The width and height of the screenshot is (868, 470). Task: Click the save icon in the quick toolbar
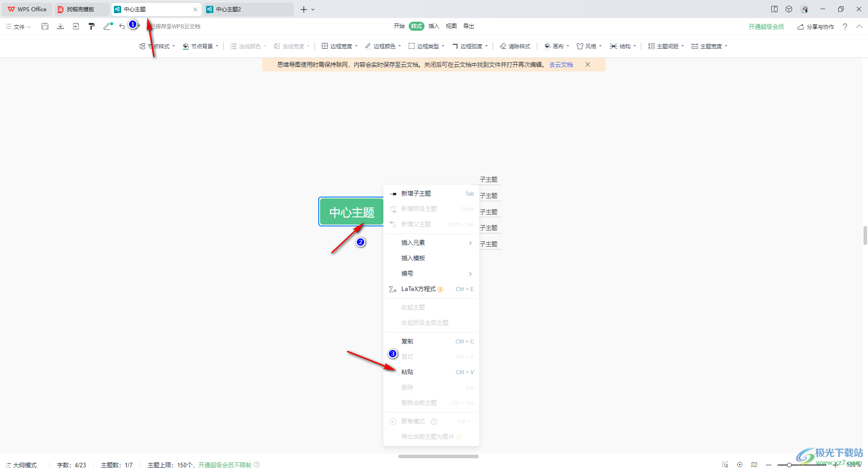[x=45, y=26]
